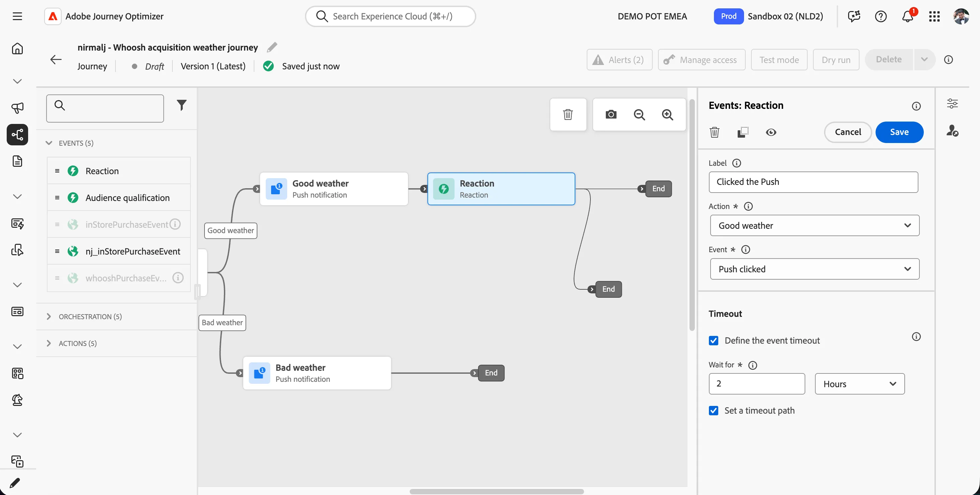Open the settings sliders icon on right rail
980x495 pixels.
pyautogui.click(x=952, y=103)
